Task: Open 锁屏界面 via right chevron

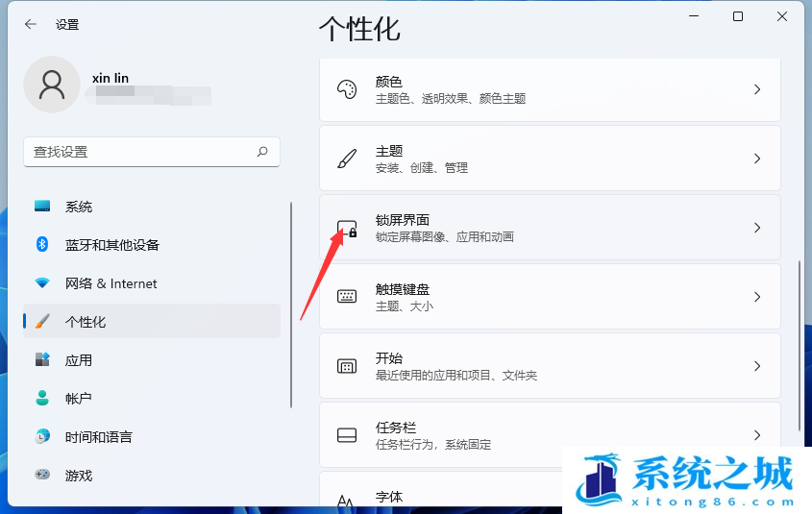Action: pos(757,228)
